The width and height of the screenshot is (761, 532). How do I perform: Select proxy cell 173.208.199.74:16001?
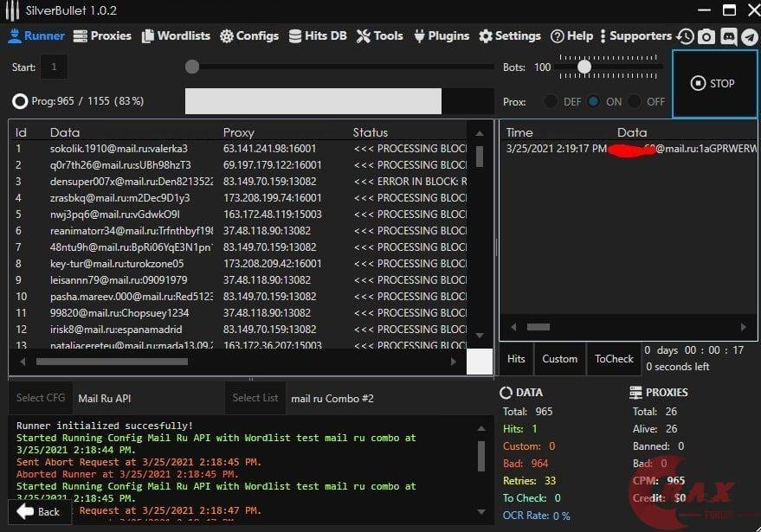(272, 198)
